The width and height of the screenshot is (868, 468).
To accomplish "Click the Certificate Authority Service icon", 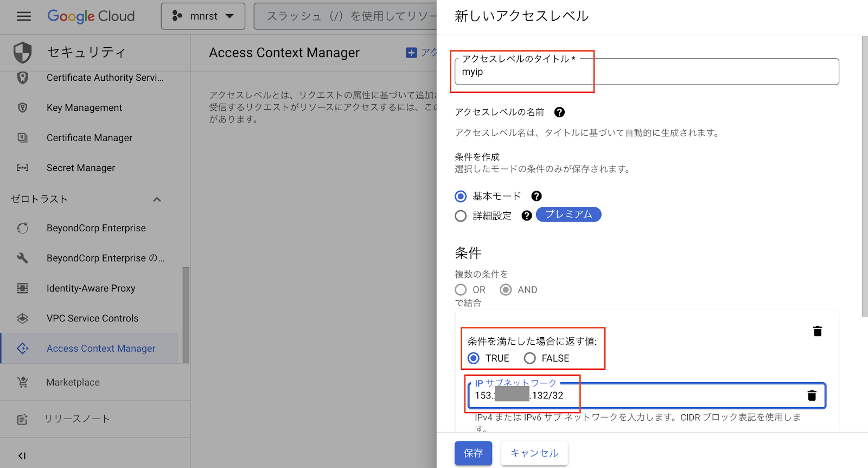I will tap(22, 78).
